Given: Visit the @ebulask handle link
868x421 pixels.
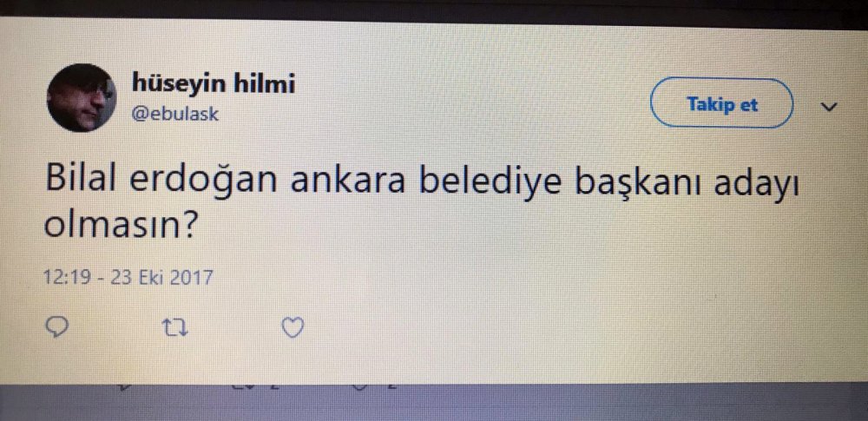Looking at the screenshot, I should pos(175,114).
